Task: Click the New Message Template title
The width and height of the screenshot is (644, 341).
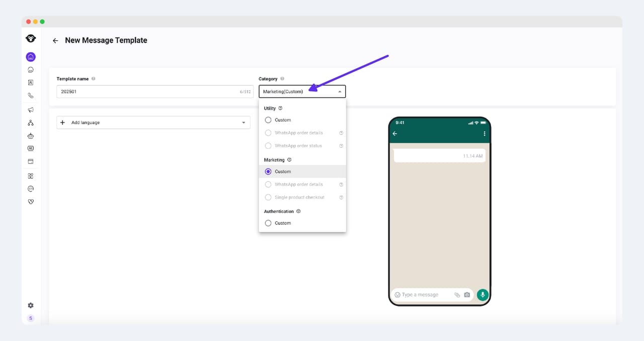Action: [106, 40]
